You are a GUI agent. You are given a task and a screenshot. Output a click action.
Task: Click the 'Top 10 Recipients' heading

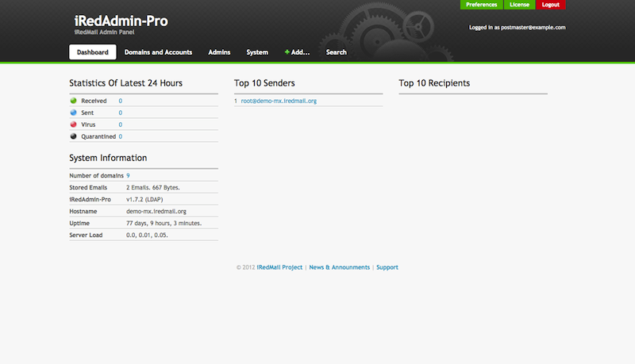(434, 83)
